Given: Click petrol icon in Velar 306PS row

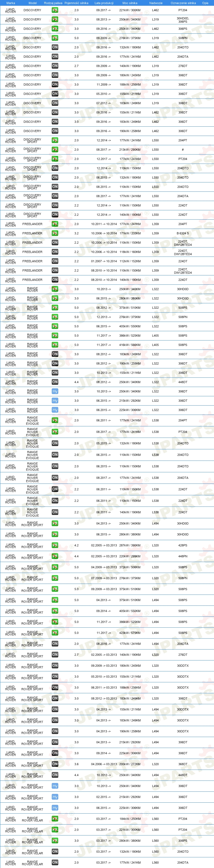Looking at the screenshot, I should coord(55,841).
